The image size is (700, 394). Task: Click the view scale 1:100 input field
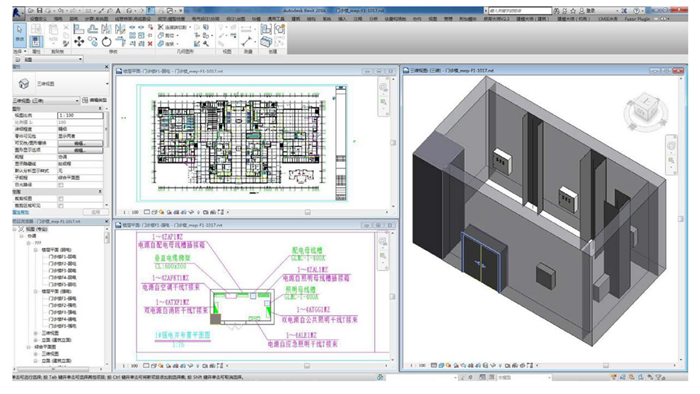pyautogui.click(x=80, y=116)
